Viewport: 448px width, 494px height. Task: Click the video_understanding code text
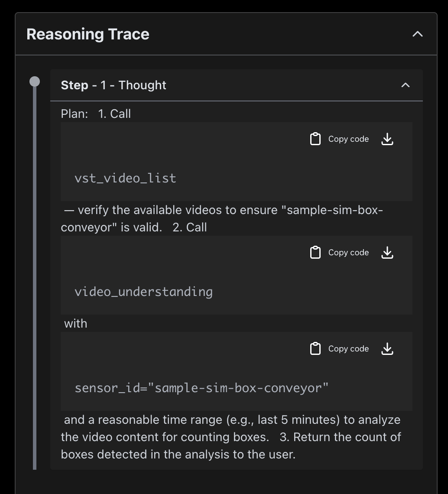pyautogui.click(x=144, y=292)
